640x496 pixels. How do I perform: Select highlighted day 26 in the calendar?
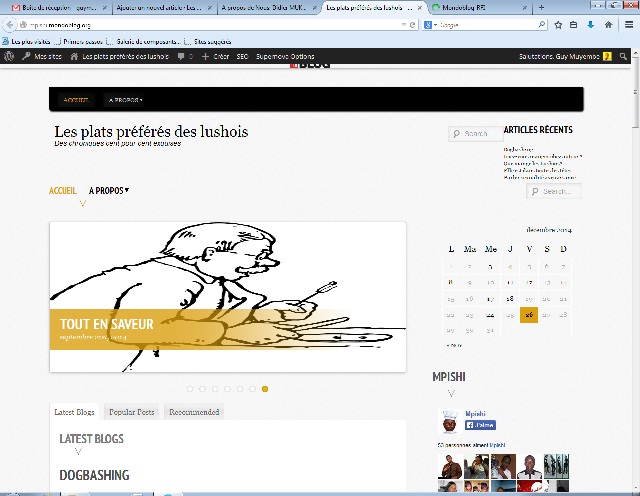point(529,315)
